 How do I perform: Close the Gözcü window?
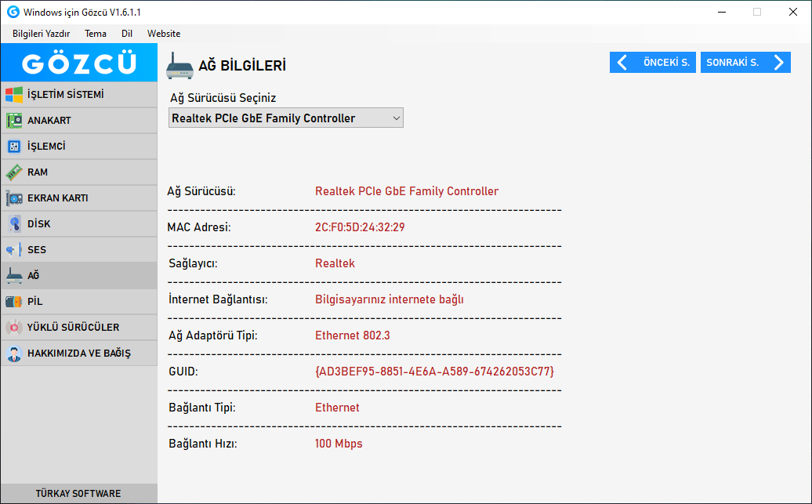click(x=793, y=12)
